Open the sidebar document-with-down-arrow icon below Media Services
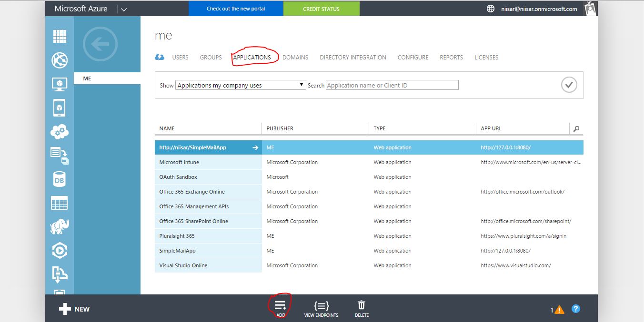This screenshot has width=644, height=322. click(60, 274)
